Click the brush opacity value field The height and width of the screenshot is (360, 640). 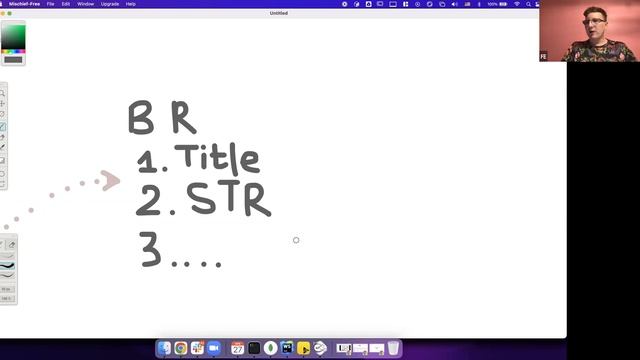click(x=7, y=298)
